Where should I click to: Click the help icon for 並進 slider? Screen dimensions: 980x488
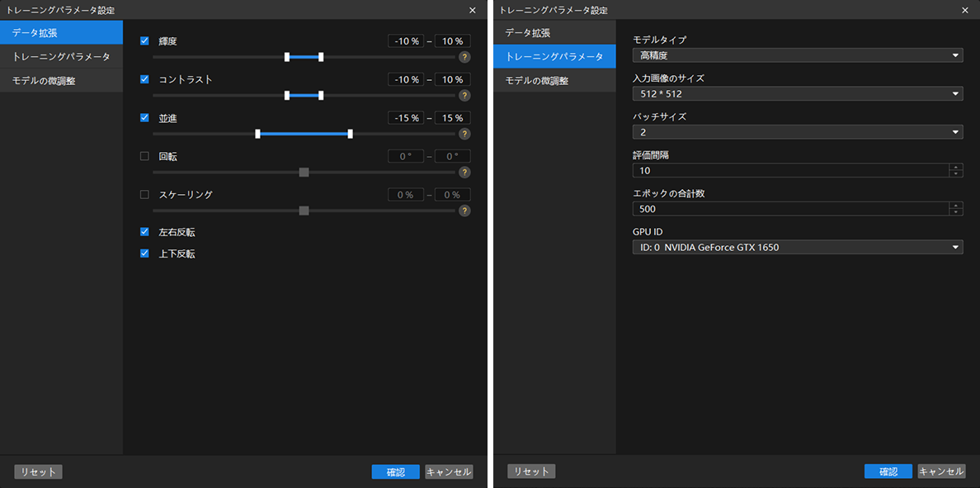tap(464, 134)
